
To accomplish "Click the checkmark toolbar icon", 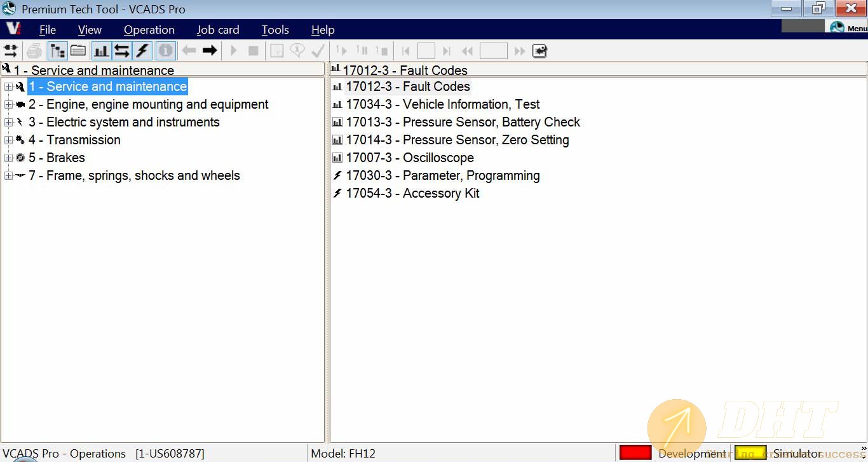I will click(x=318, y=51).
